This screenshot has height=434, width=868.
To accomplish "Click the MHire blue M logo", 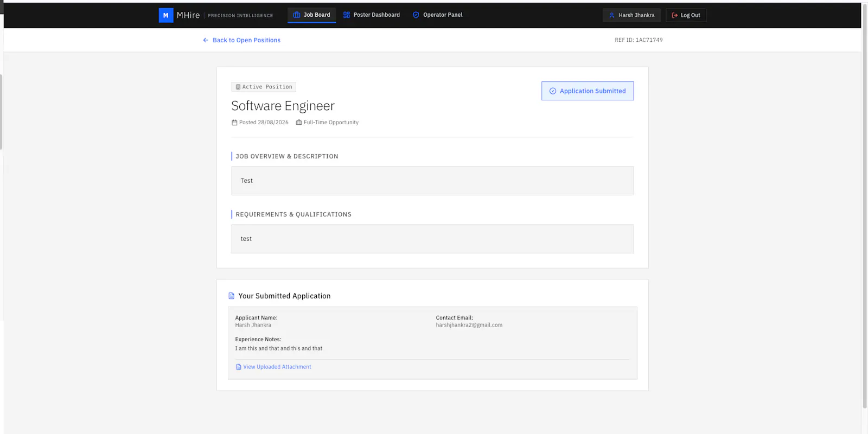I will click(x=166, y=15).
